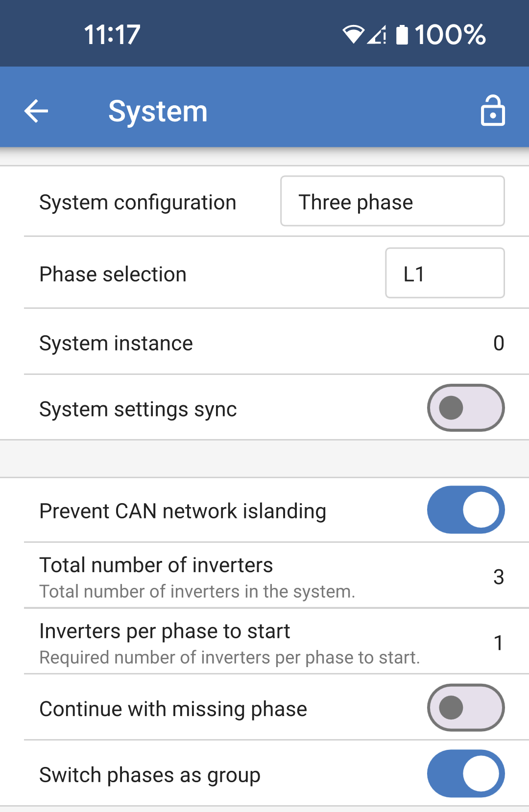This screenshot has width=529, height=812.
Task: Tap the cellular signal icon
Action: 377,34
